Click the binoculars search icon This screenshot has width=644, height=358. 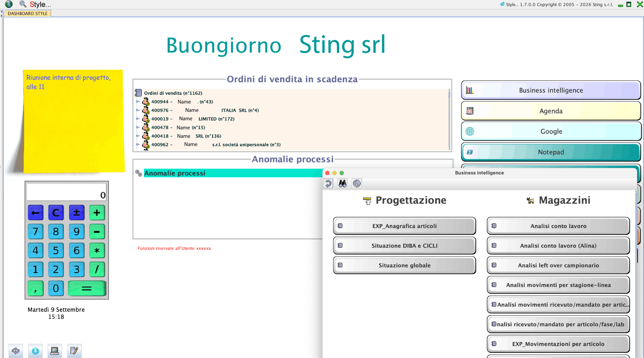342,184
